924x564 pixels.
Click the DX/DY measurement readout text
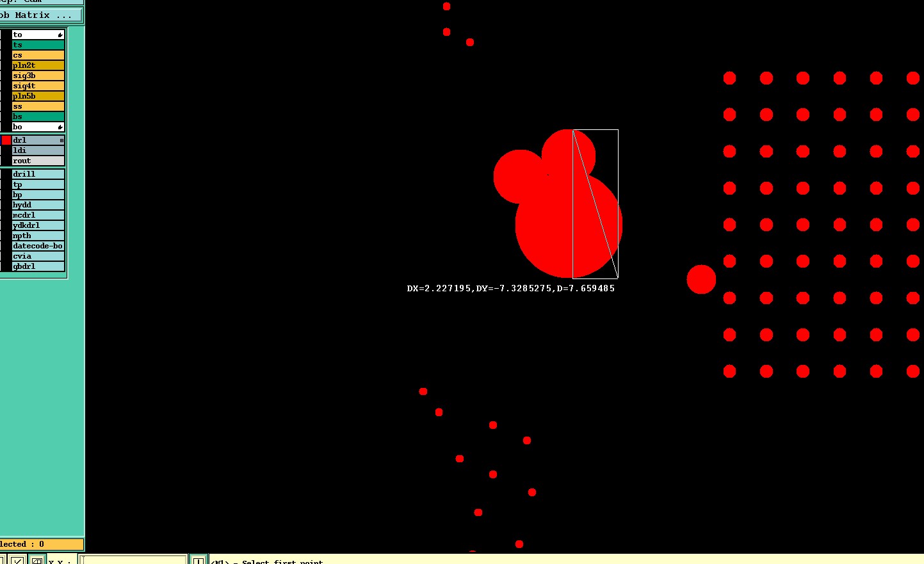(x=511, y=289)
